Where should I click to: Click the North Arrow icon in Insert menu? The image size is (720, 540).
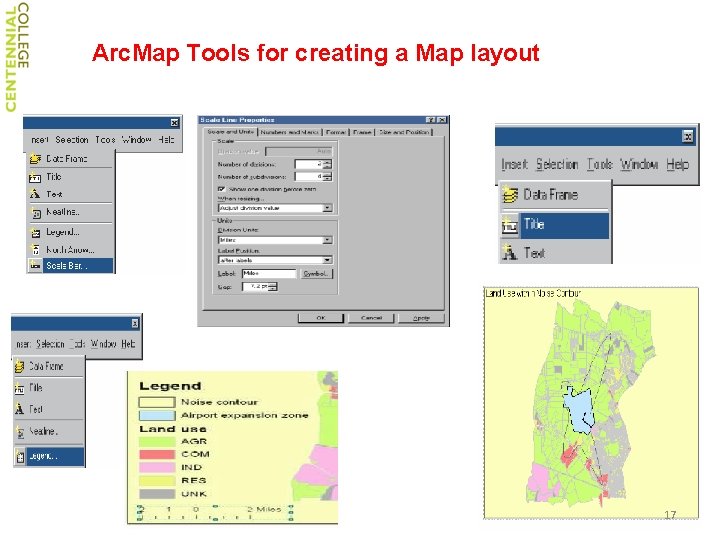[x=35, y=250]
